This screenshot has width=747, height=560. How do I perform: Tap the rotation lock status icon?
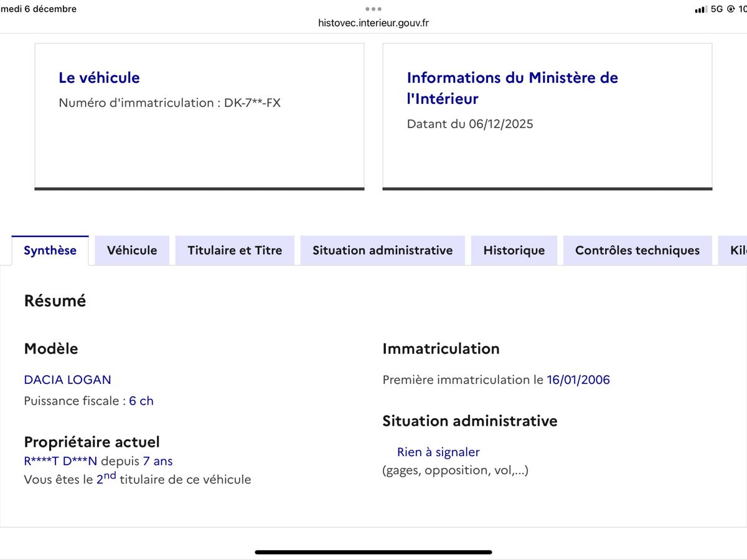(730, 9)
